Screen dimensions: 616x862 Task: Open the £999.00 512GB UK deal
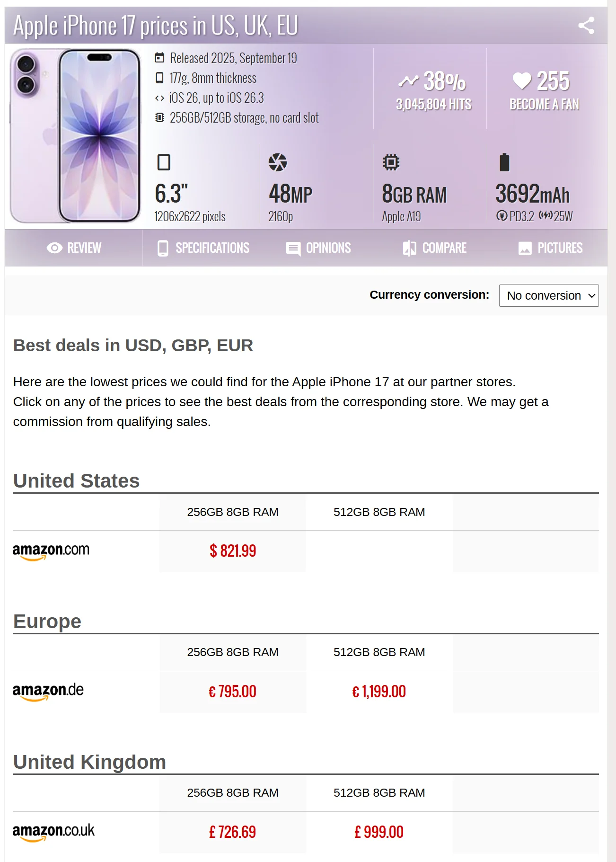coord(379,832)
